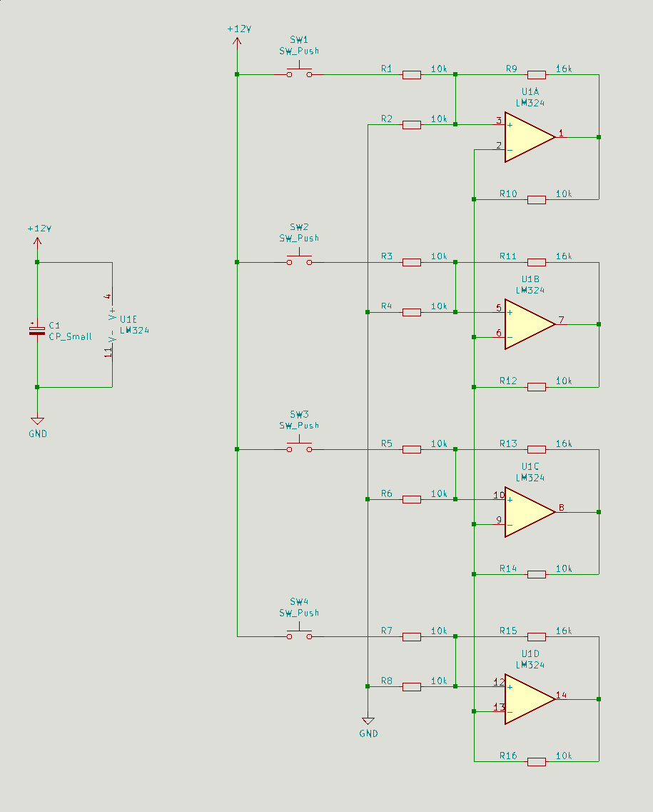
Task: Click the U1B op-amp symbol
Action: coord(528,324)
